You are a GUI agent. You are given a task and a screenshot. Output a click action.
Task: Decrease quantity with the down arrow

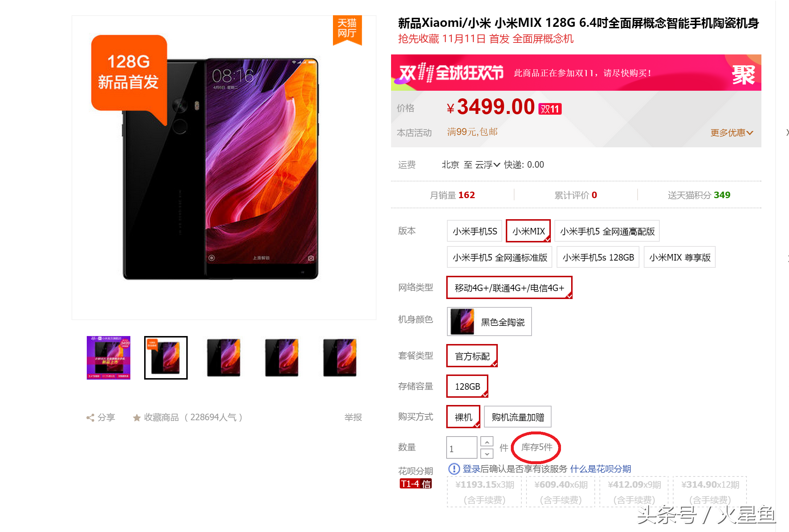pos(487,454)
